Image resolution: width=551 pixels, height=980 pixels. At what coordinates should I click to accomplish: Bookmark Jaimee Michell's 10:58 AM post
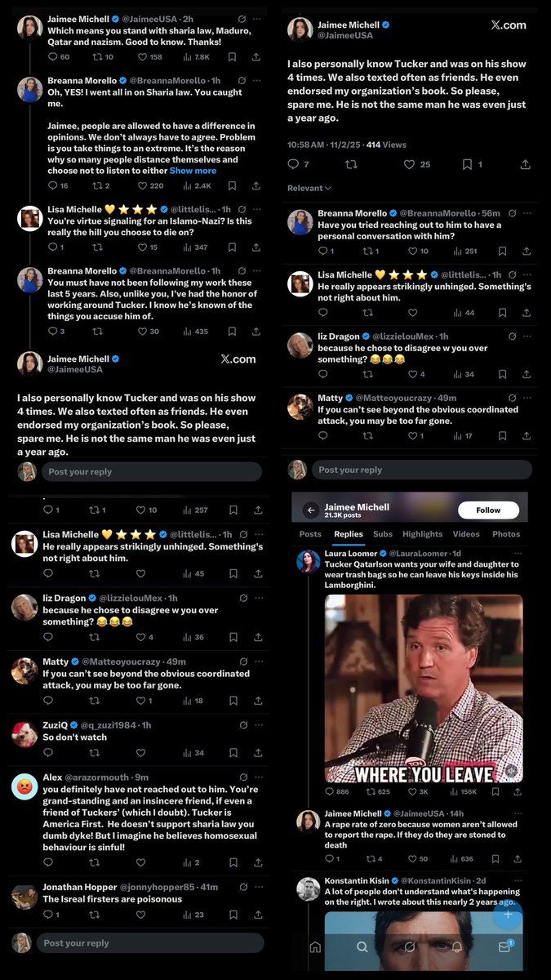click(468, 164)
